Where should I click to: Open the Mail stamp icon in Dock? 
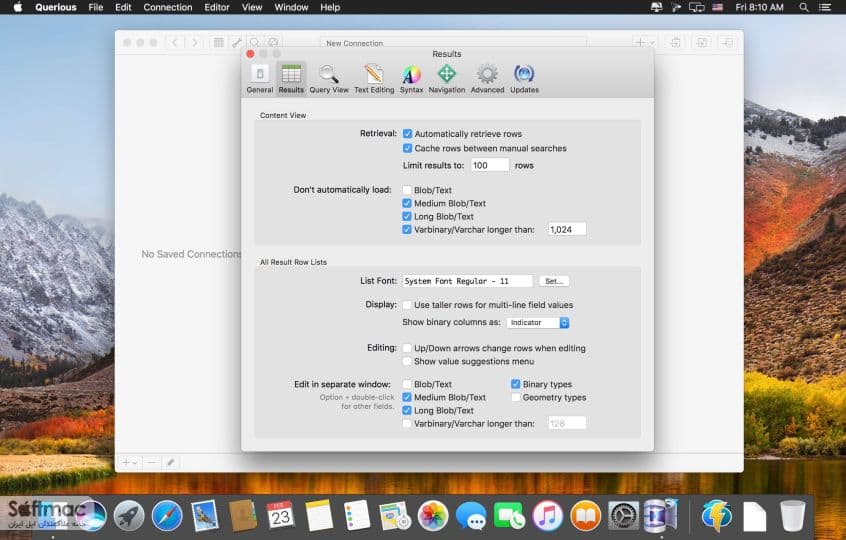coord(204,515)
